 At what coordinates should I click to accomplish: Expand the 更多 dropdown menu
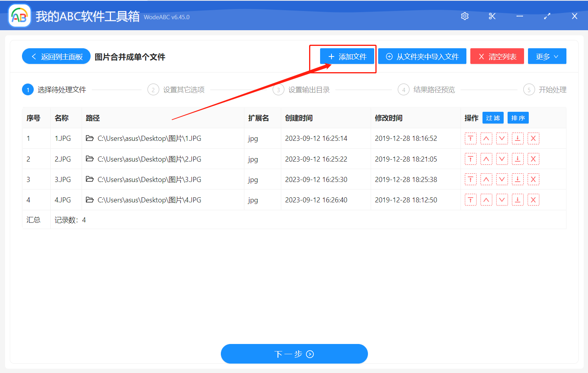[x=547, y=56]
